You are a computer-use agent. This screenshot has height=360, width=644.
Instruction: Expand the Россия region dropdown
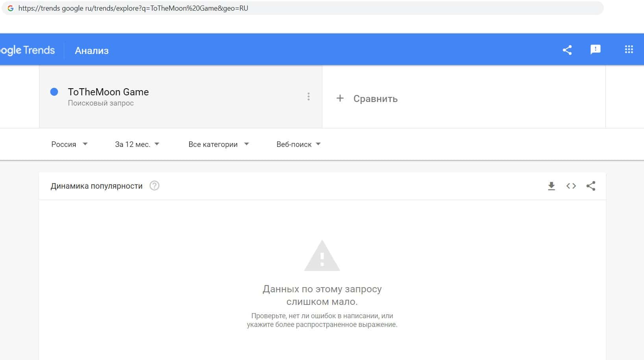69,144
